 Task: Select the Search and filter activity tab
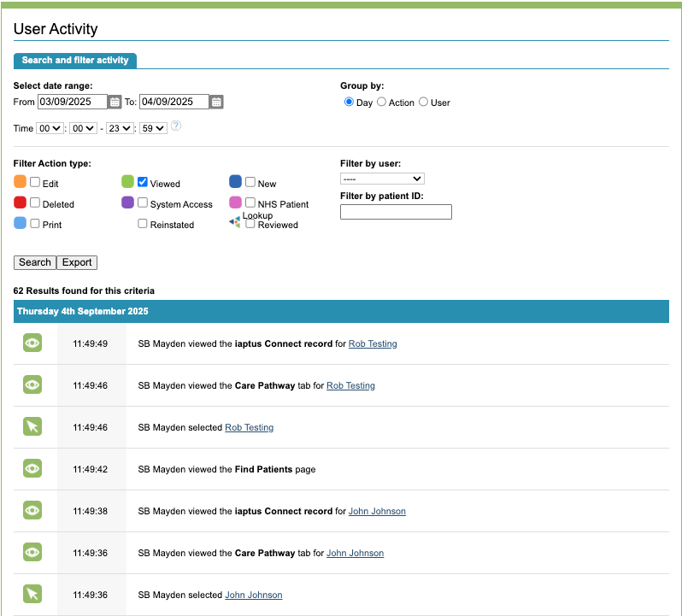click(75, 61)
